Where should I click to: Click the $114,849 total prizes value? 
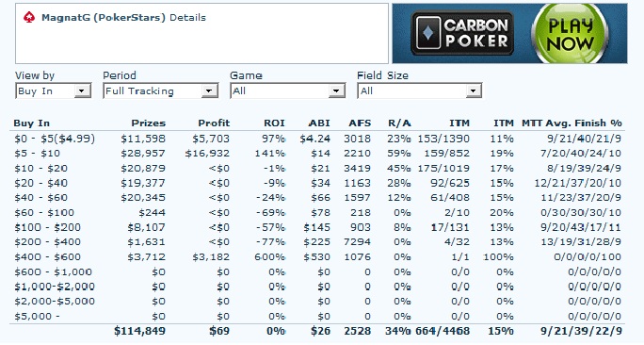click(x=139, y=331)
